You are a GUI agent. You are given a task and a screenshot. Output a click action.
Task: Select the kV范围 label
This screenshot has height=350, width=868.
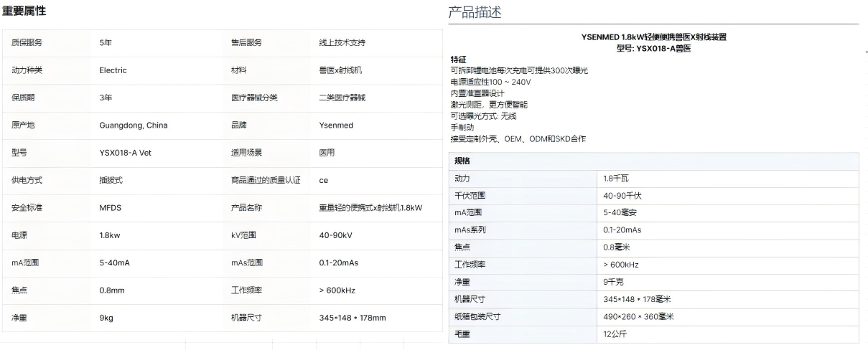[x=243, y=235]
